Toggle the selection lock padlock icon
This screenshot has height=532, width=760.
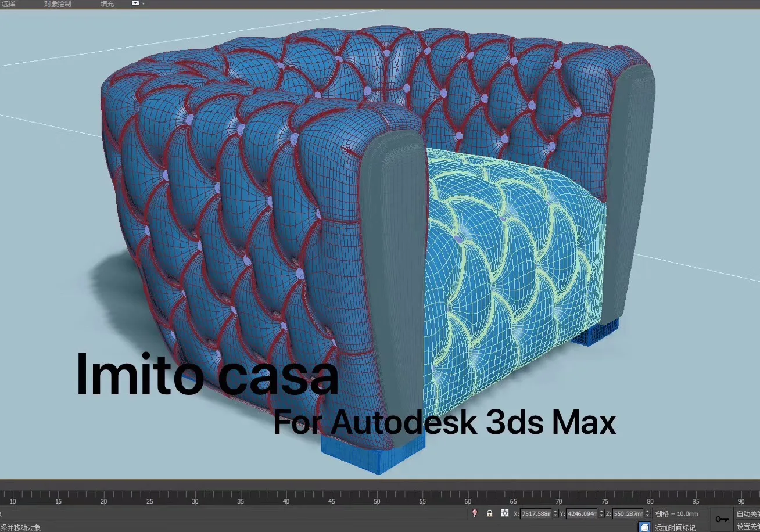point(490,513)
